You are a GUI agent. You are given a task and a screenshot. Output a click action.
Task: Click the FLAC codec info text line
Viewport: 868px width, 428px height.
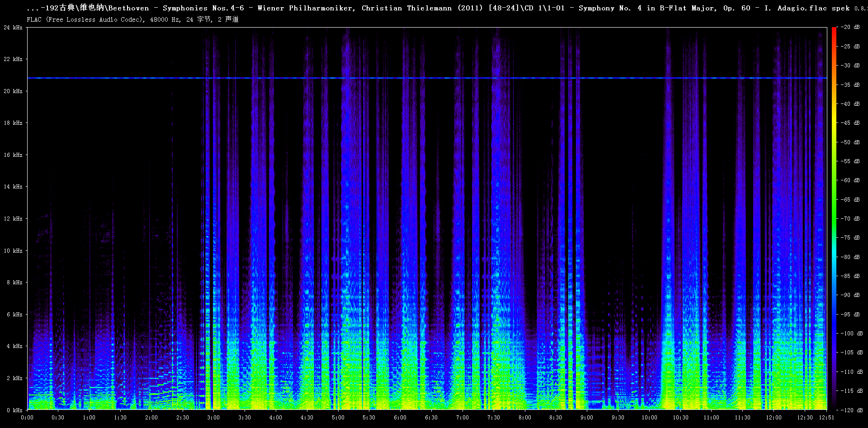pyautogui.click(x=132, y=19)
